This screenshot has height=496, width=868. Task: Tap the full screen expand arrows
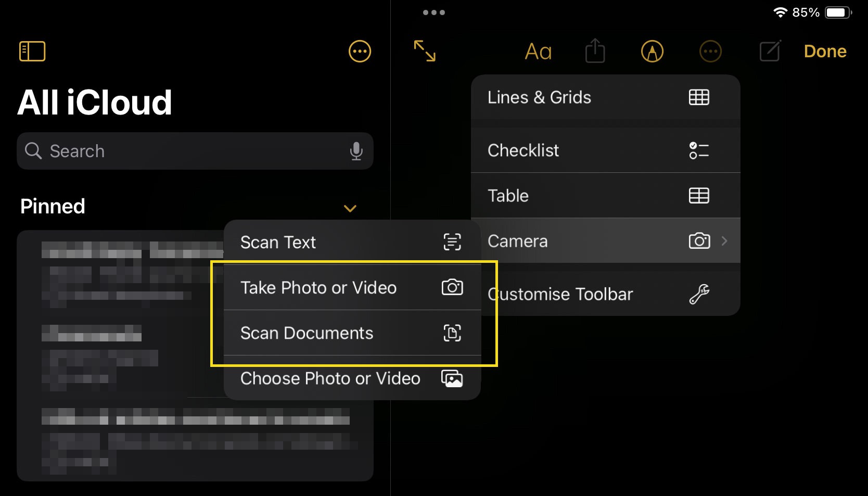[425, 52]
